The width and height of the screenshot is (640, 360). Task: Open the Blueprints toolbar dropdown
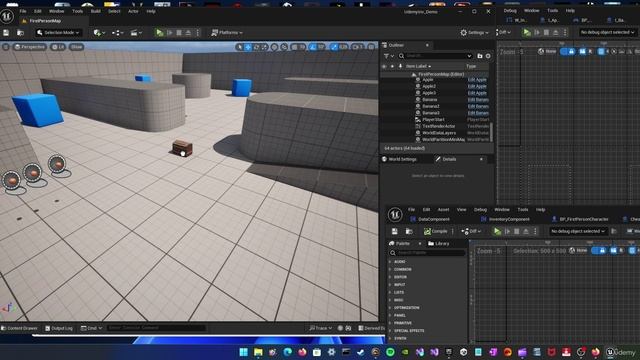(x=118, y=33)
